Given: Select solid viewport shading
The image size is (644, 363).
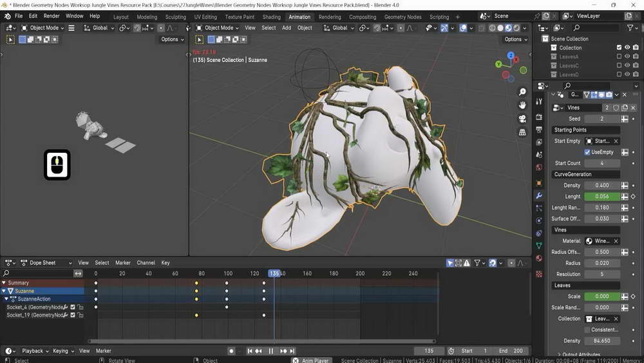Looking at the screenshot, I should click(500, 28).
